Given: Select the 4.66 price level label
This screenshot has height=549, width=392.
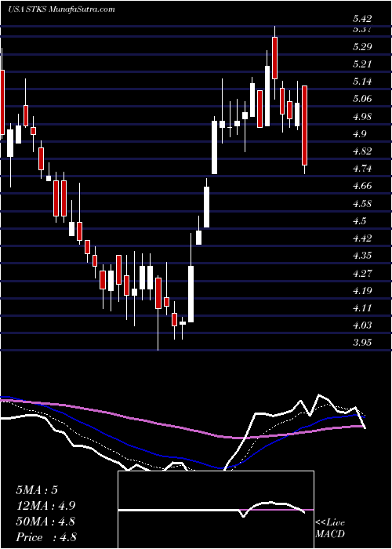Looking at the screenshot, I should click(362, 186).
